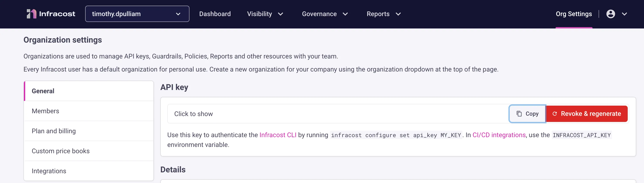Switch to Plan and billing section

[54, 131]
